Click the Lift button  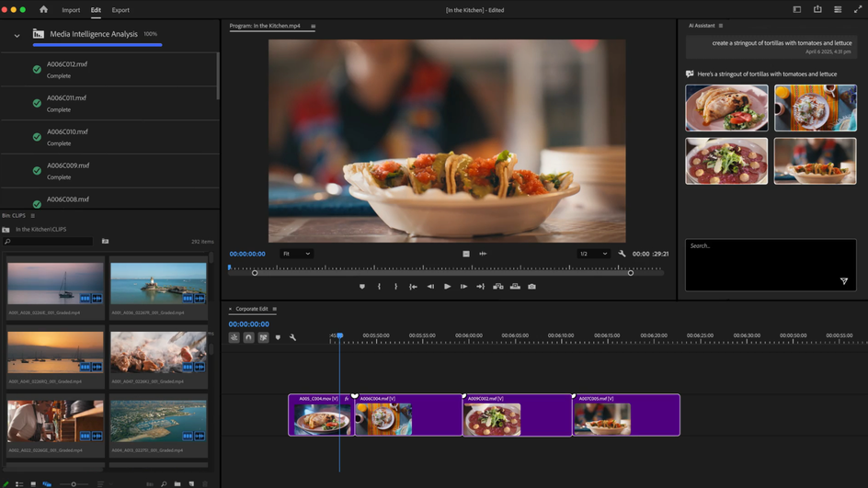click(x=498, y=287)
